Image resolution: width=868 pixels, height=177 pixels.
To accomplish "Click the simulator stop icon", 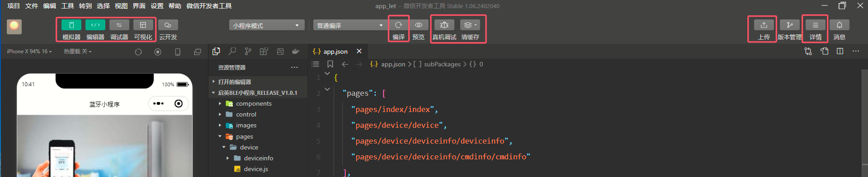I will 158,52.
